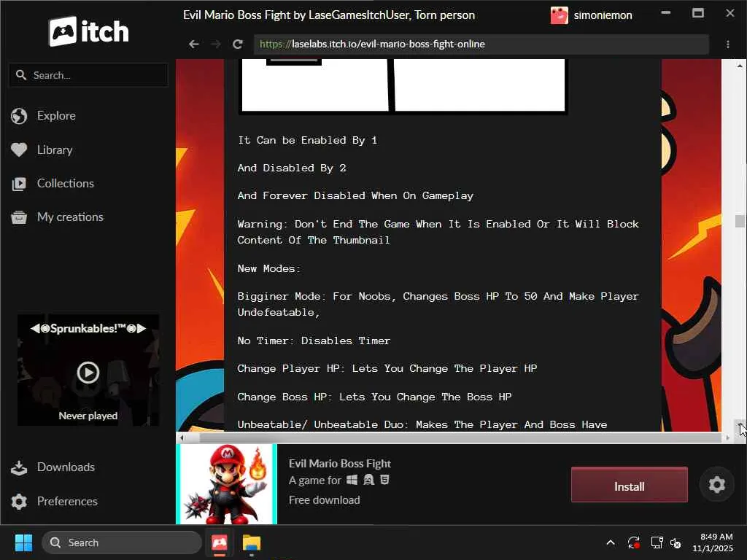Open Preferences in the sidebar
This screenshot has height=560, width=747.
[67, 502]
